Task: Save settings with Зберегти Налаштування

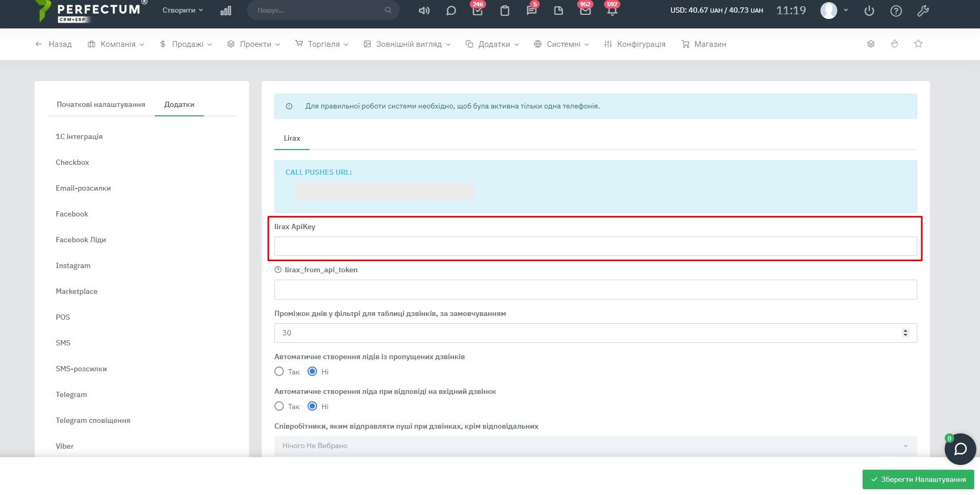Action: [918, 480]
